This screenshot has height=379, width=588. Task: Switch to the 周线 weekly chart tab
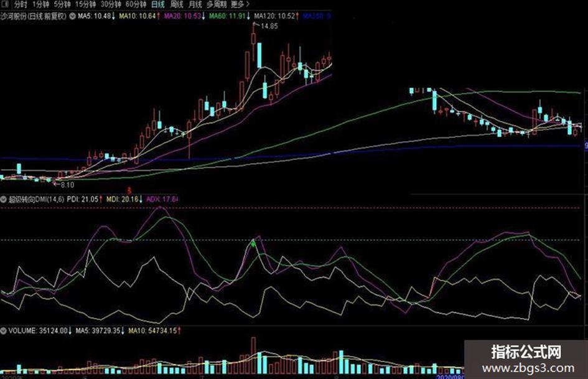point(177,4)
